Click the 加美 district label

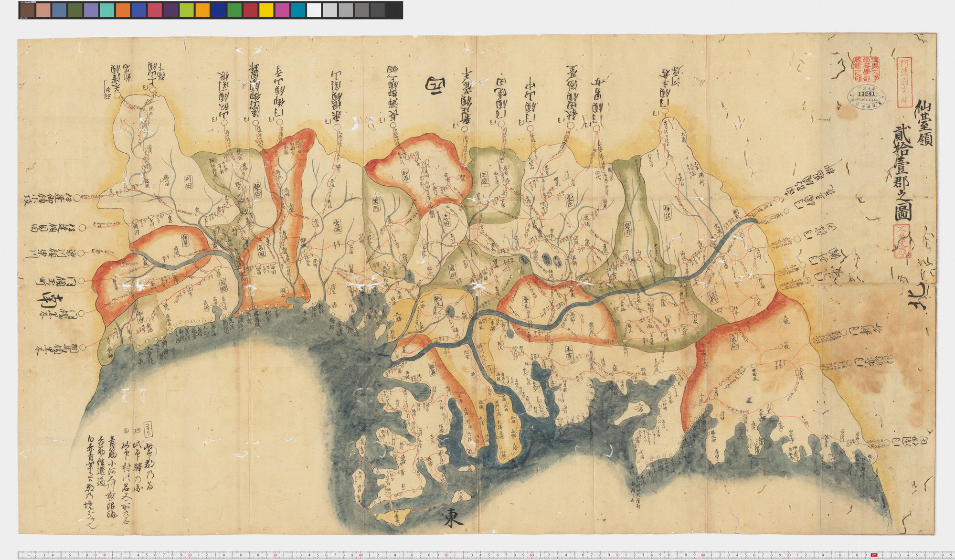[406, 175]
